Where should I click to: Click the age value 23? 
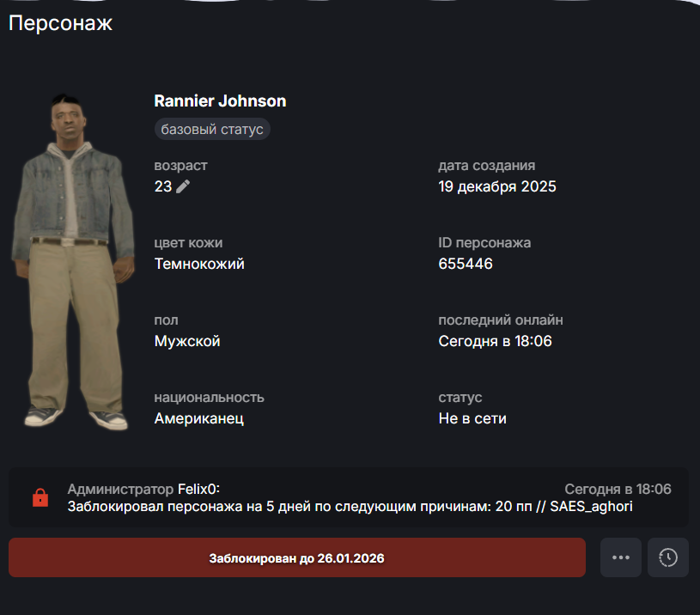163,186
